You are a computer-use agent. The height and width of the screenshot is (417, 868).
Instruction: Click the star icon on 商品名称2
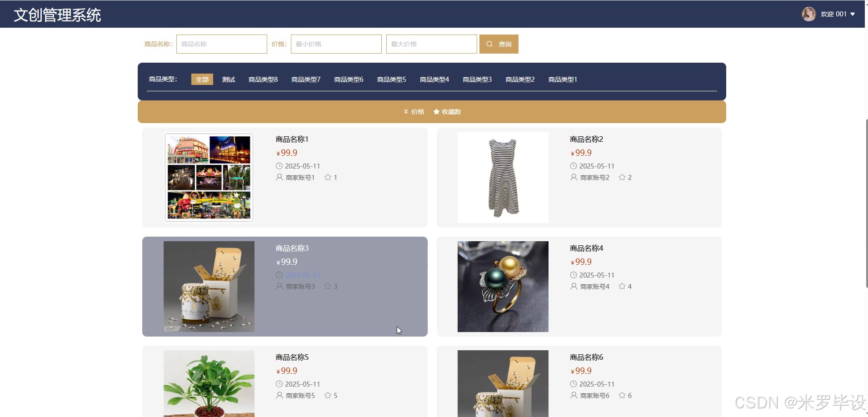tap(622, 177)
